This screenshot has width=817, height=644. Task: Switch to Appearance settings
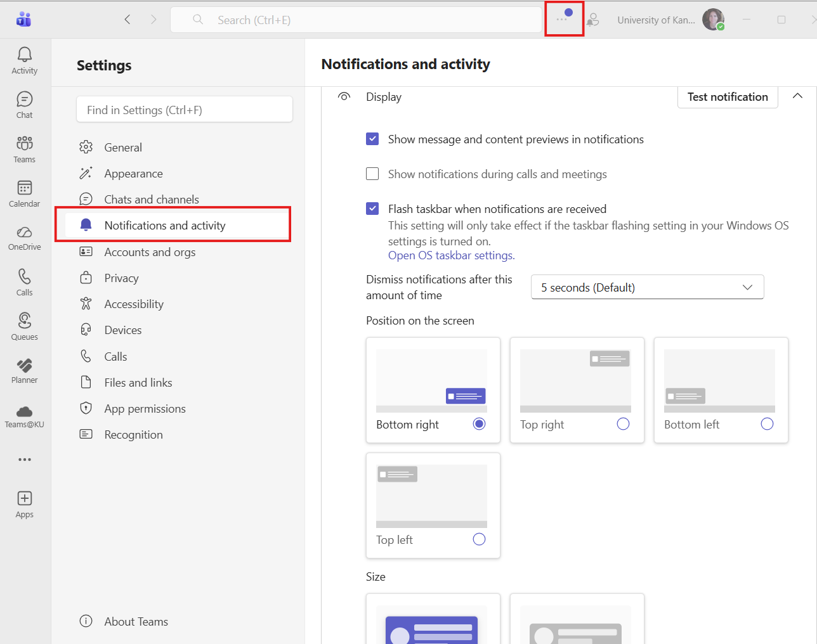tap(133, 174)
